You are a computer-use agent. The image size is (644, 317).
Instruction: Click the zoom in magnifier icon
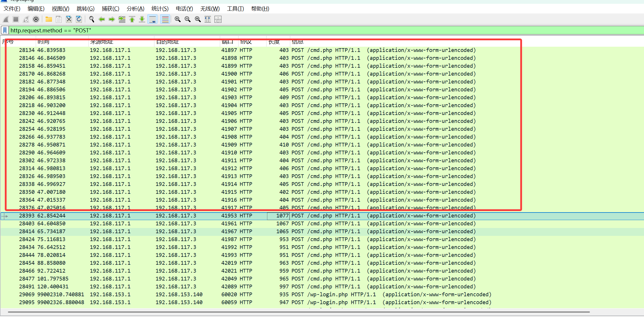click(177, 20)
